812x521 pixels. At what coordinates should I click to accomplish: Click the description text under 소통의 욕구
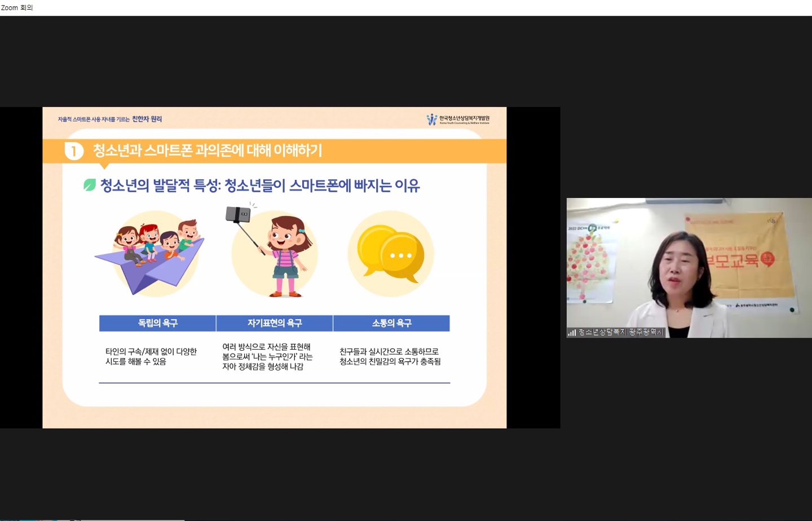click(390, 356)
